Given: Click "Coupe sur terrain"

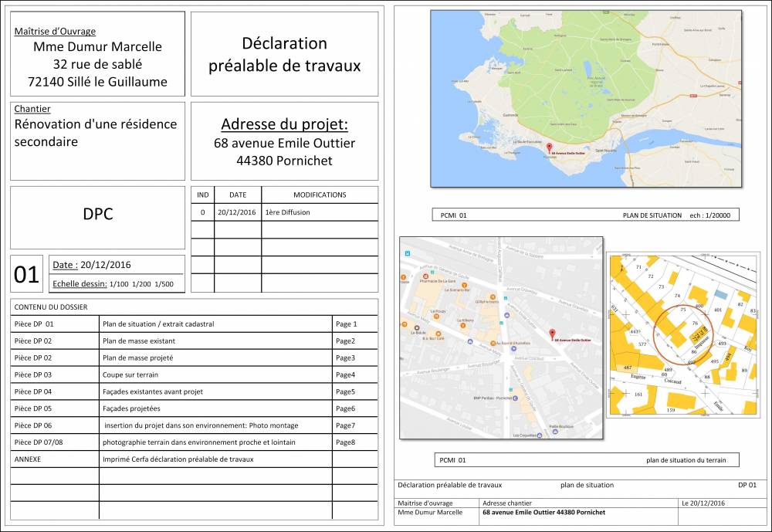Looking at the screenshot, I should coord(130,374).
